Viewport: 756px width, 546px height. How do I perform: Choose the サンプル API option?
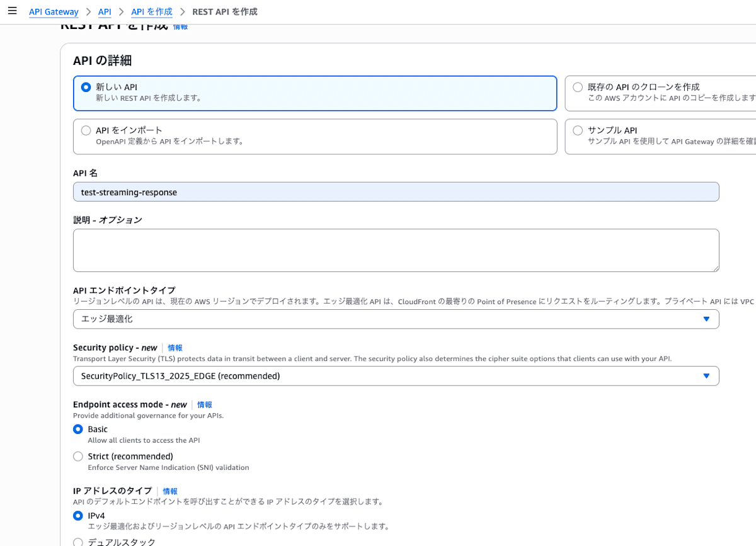pos(577,130)
